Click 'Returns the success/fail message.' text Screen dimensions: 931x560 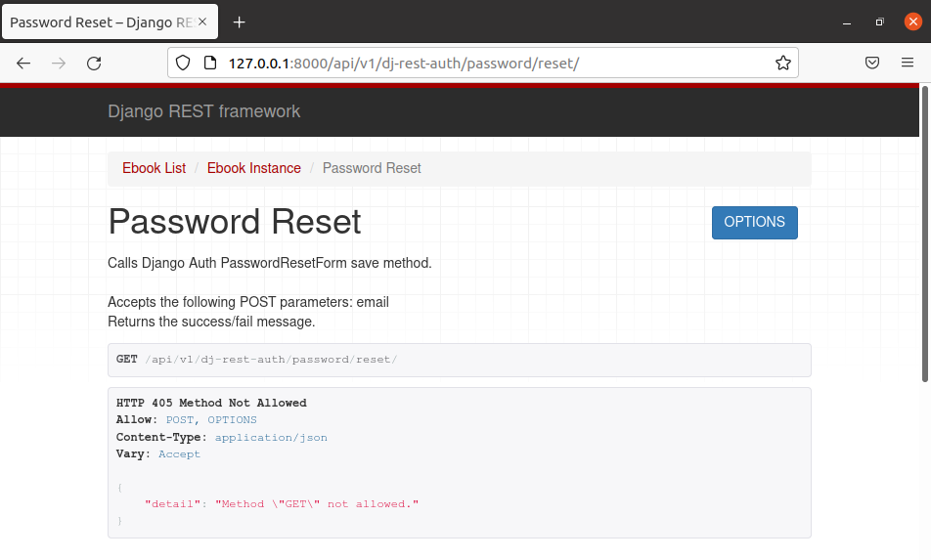pyautogui.click(x=211, y=322)
